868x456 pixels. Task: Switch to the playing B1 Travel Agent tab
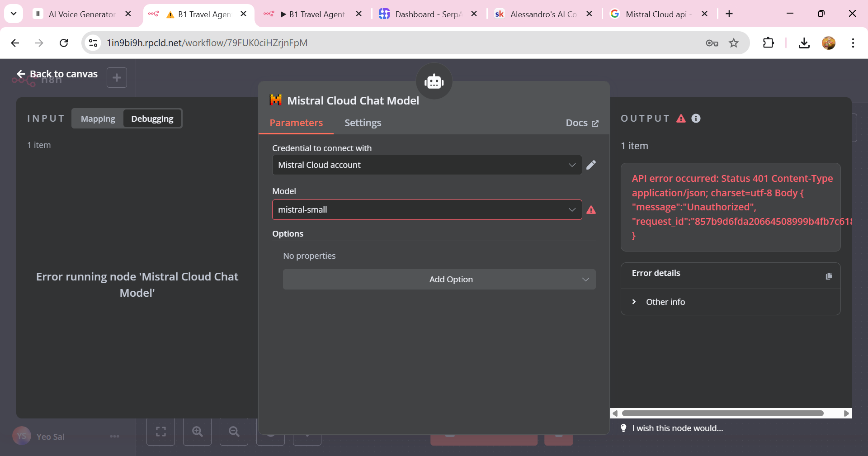[312, 14]
